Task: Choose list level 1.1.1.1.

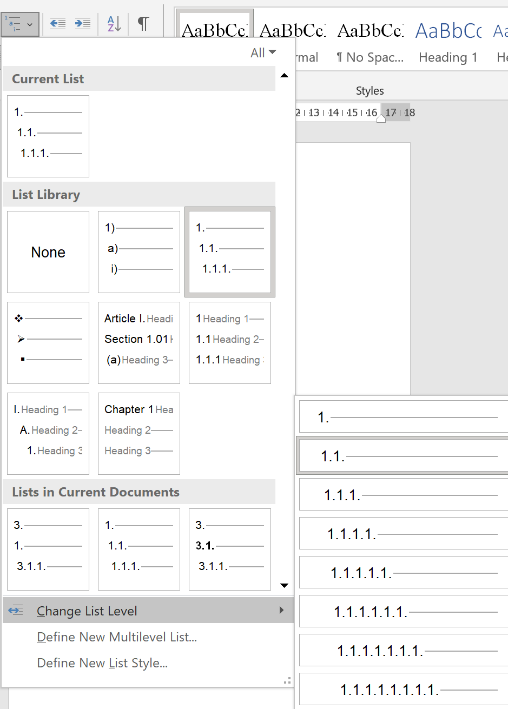Action: (404, 534)
